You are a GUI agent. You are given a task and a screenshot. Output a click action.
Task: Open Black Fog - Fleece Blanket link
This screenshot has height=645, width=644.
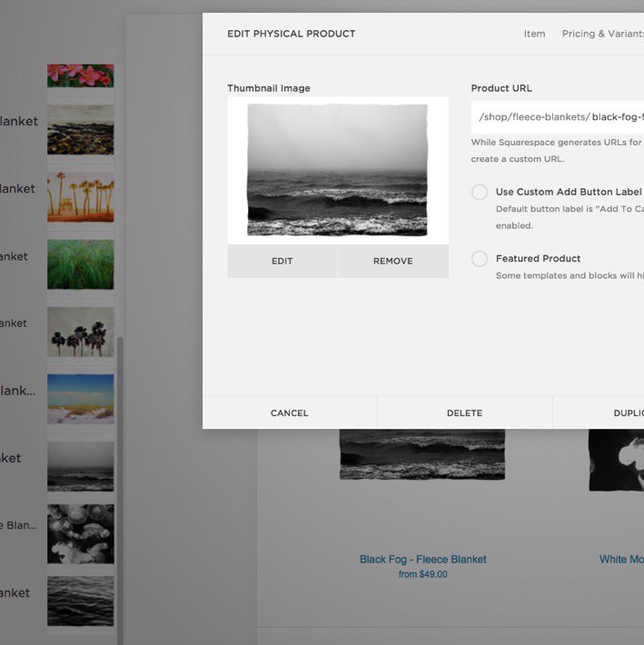(x=422, y=560)
